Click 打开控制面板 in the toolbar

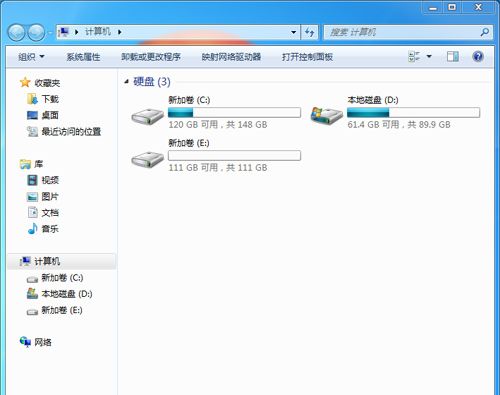coord(307,57)
